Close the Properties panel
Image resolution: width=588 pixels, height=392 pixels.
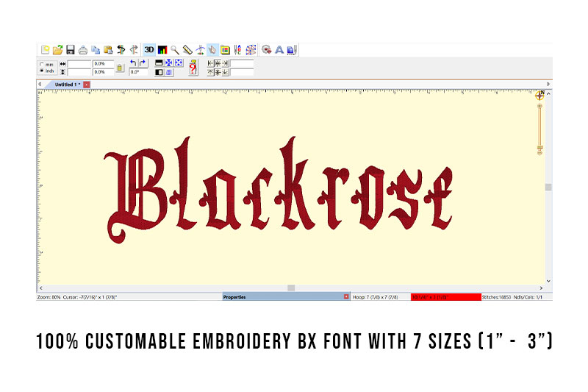pos(346,296)
